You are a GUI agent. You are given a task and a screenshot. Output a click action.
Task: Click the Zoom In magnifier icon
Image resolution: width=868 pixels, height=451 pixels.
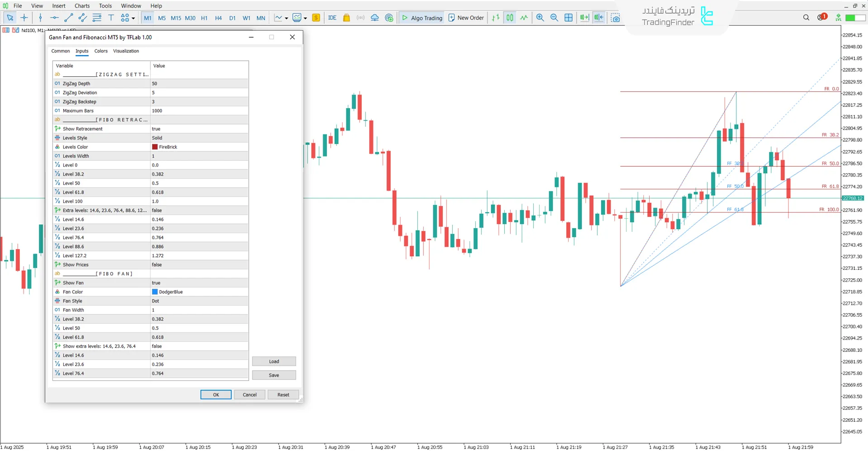point(540,18)
